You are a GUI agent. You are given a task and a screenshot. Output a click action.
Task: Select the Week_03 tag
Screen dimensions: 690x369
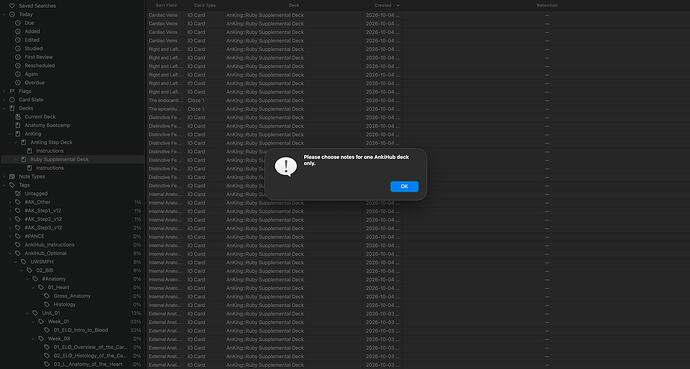pyautogui.click(x=59, y=339)
